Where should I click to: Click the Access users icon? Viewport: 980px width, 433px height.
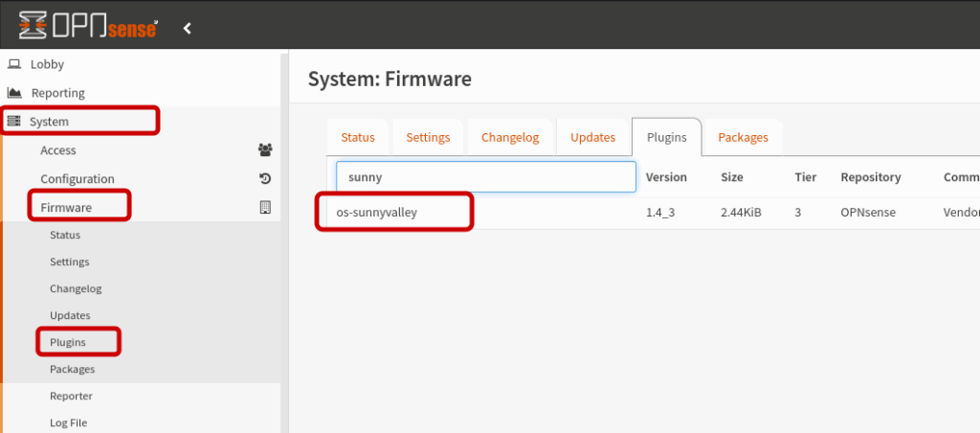click(x=265, y=150)
